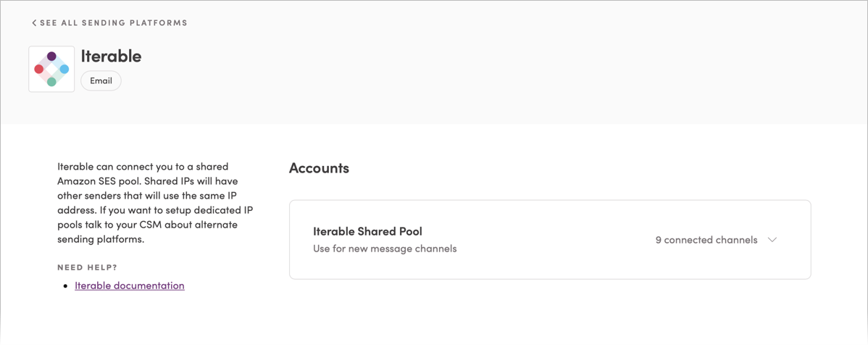868x345 pixels.
Task: Click the Iterable logo thumbnail
Action: pyautogui.click(x=51, y=70)
